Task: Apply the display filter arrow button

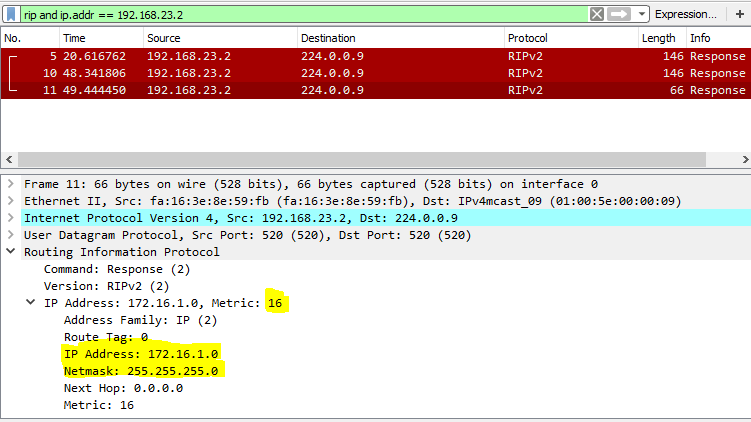Action: pyautogui.click(x=619, y=14)
